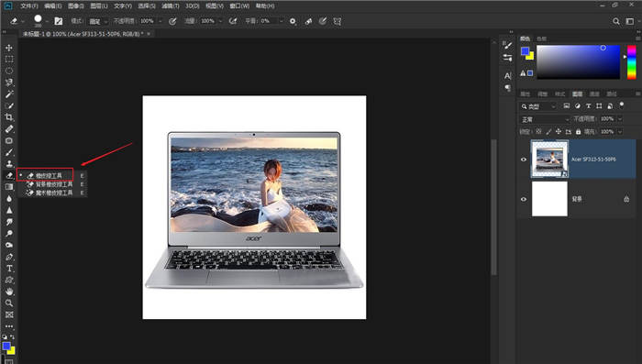Open the layer blend mode dropdown
This screenshot has width=642, height=364.
pos(545,119)
